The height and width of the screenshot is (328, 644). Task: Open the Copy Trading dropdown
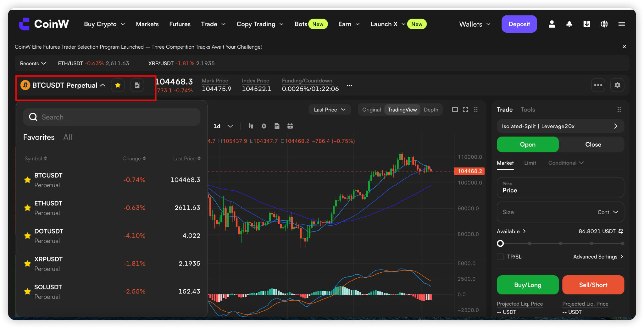(260, 24)
